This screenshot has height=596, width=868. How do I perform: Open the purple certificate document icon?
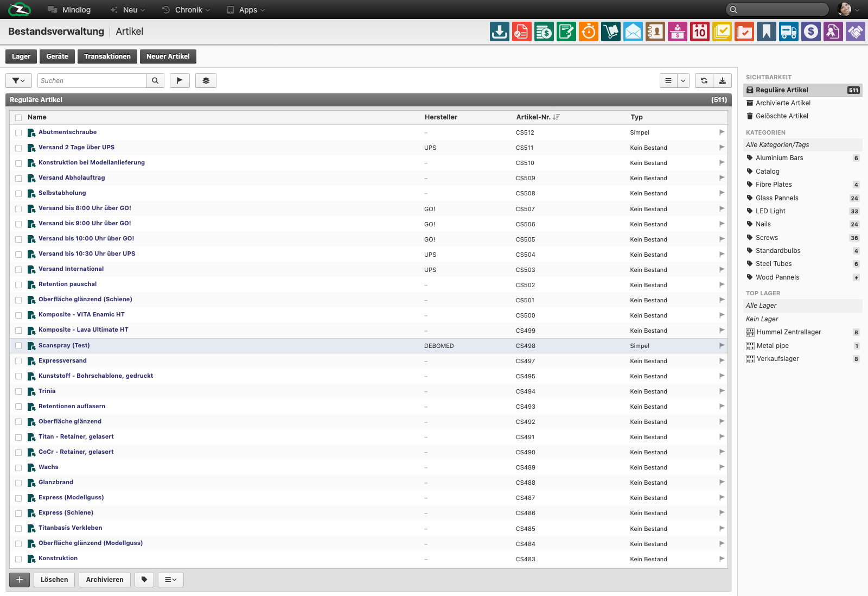(x=833, y=31)
